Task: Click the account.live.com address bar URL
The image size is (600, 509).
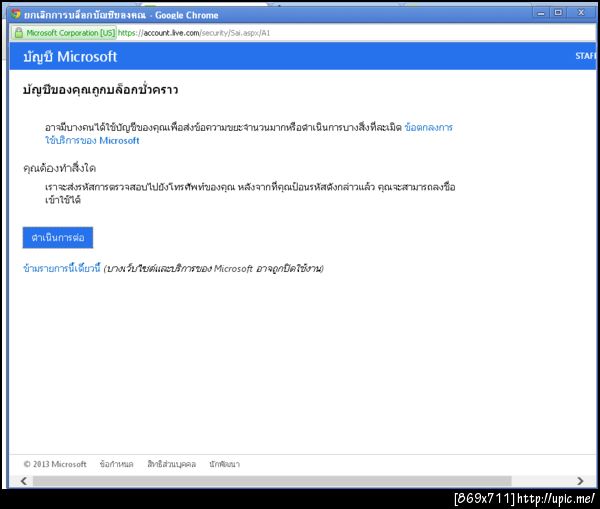Action: (x=194, y=33)
